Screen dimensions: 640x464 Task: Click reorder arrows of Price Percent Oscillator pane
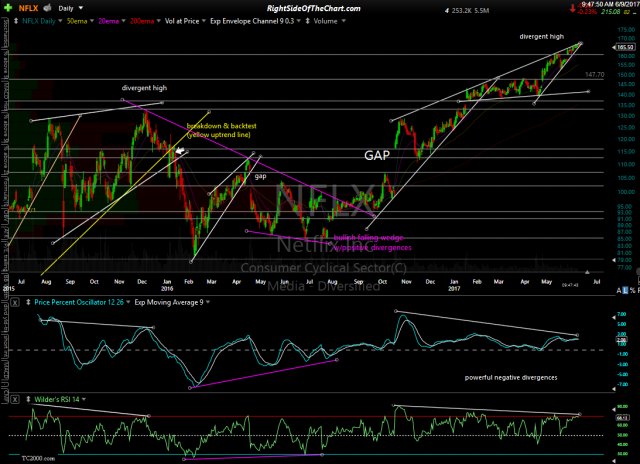coord(28,302)
